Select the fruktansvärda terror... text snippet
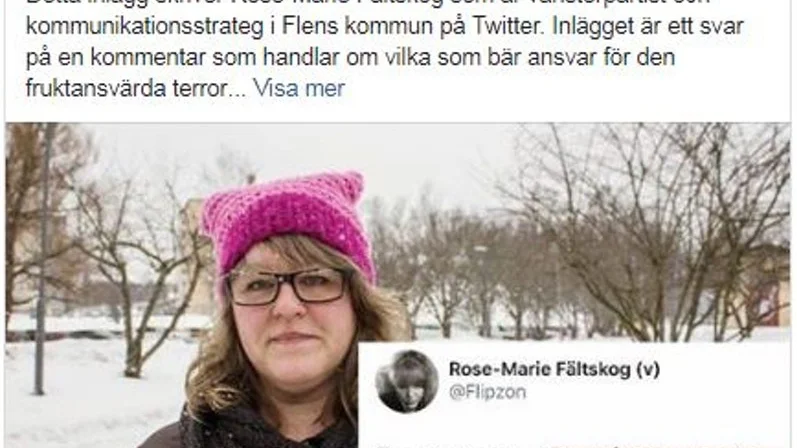 pos(136,88)
